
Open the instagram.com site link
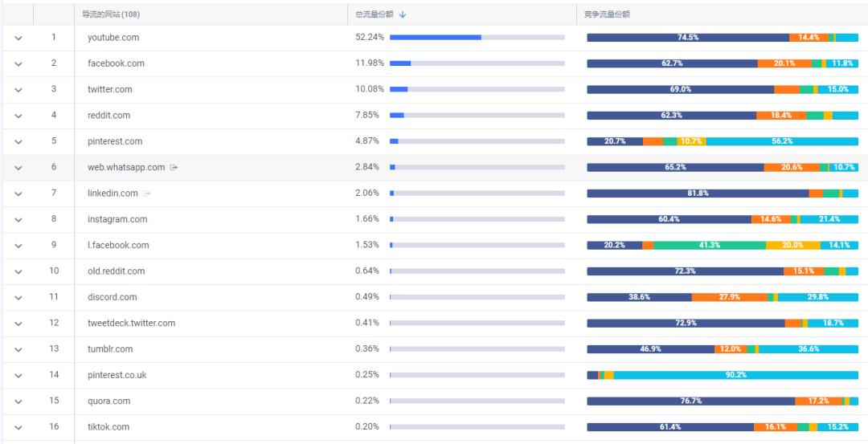pyautogui.click(x=117, y=219)
